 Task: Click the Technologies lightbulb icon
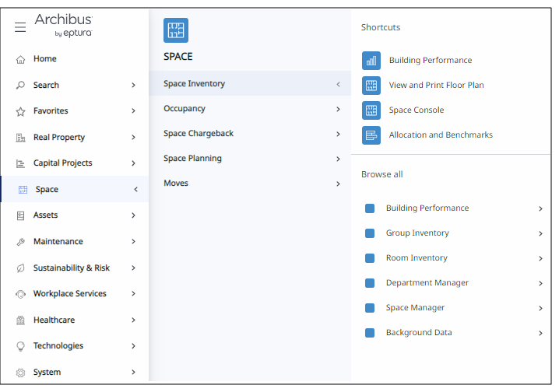[x=21, y=346]
